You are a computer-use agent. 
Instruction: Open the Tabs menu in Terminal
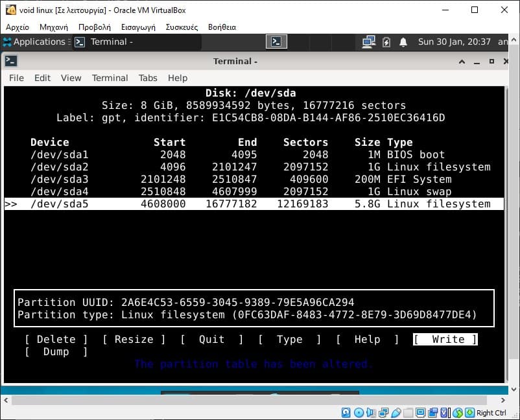point(148,78)
